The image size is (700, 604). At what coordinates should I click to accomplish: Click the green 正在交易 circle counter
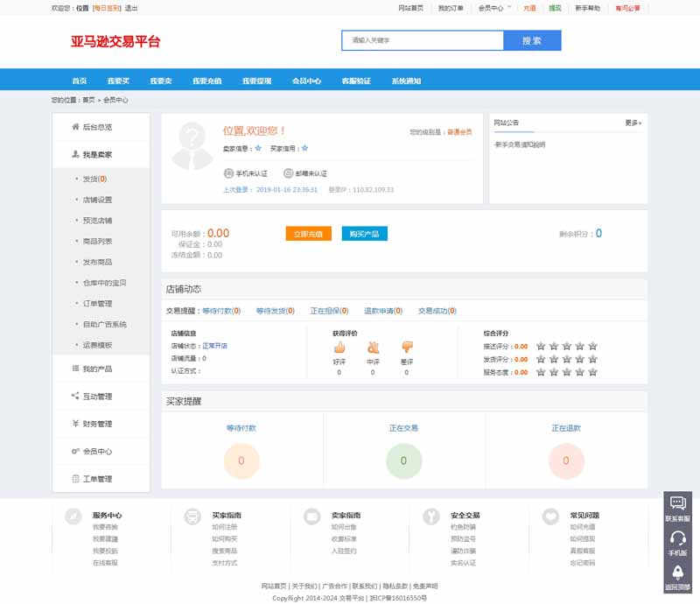[x=403, y=460]
